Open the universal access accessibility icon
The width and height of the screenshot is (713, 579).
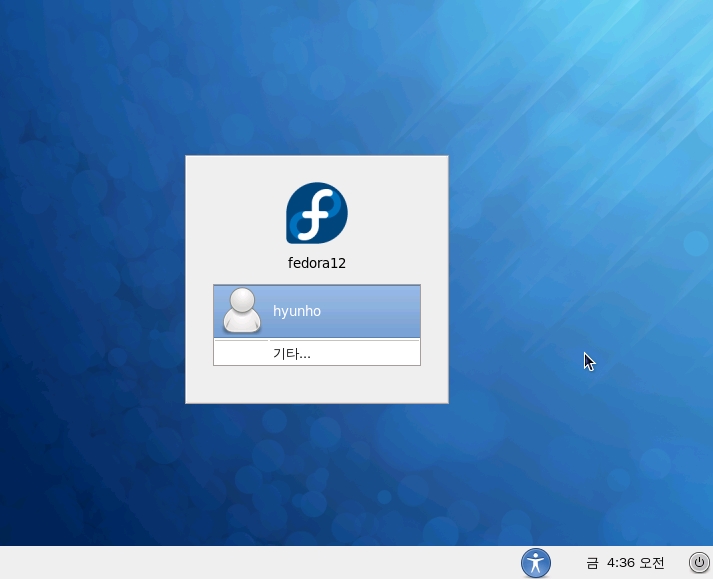pos(536,563)
